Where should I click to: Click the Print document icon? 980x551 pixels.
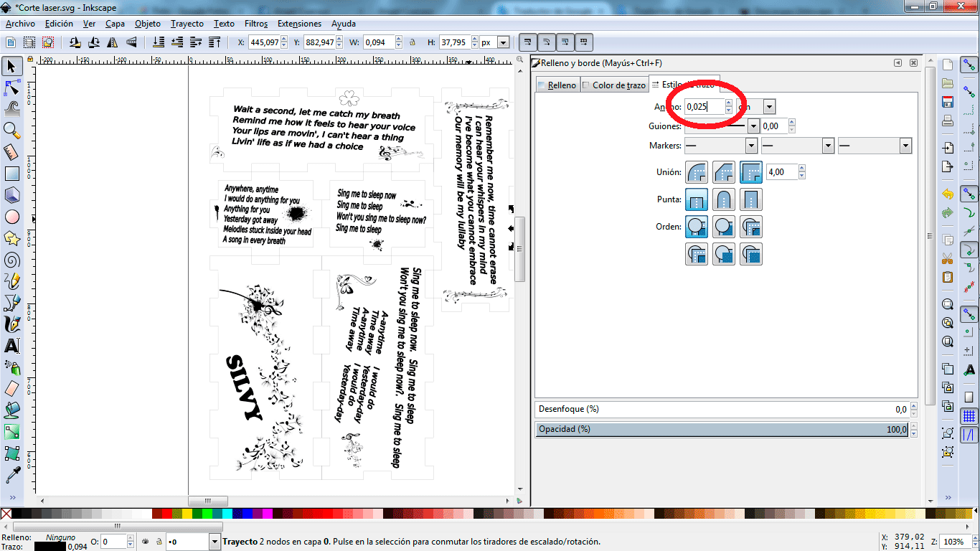coord(948,120)
